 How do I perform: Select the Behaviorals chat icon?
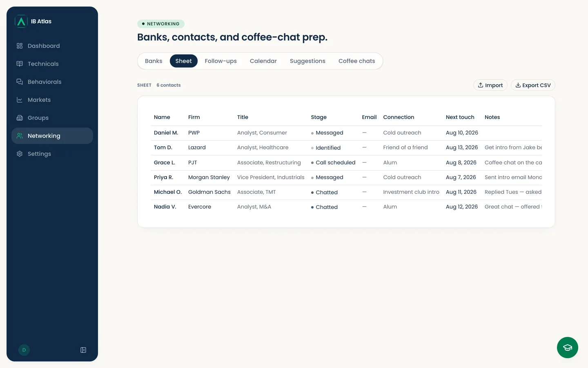coord(20,82)
